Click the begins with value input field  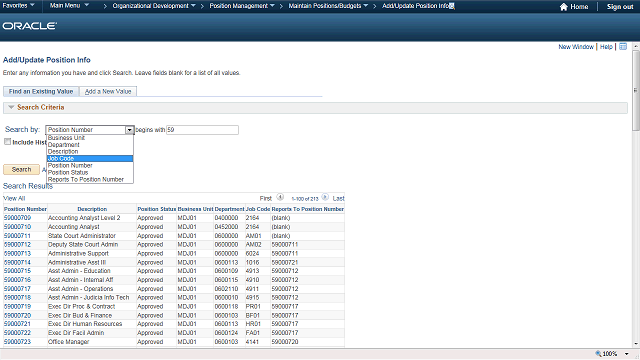click(x=202, y=130)
